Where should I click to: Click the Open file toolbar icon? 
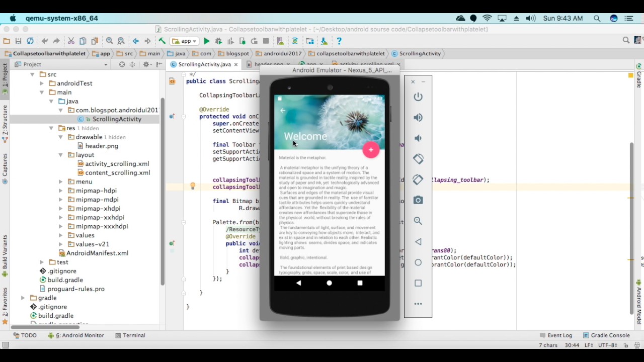coord(7,41)
